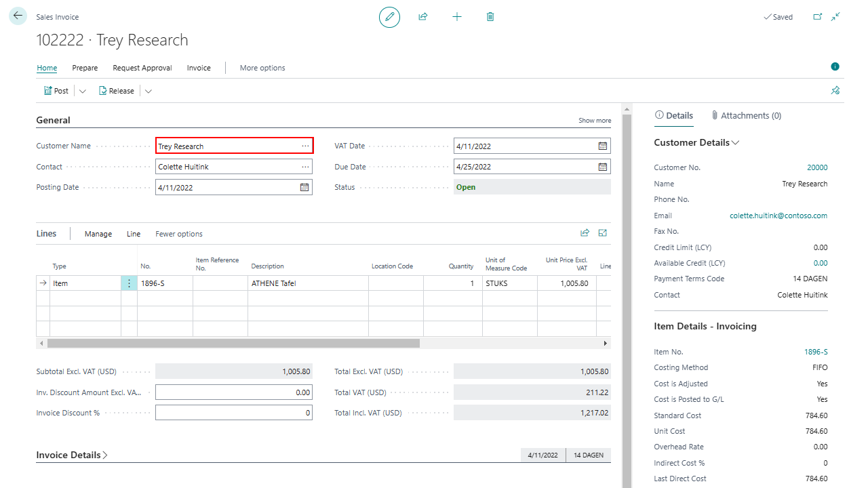Click the Quantity column header
Viewport: 868px width, 488px height.
coord(461,266)
